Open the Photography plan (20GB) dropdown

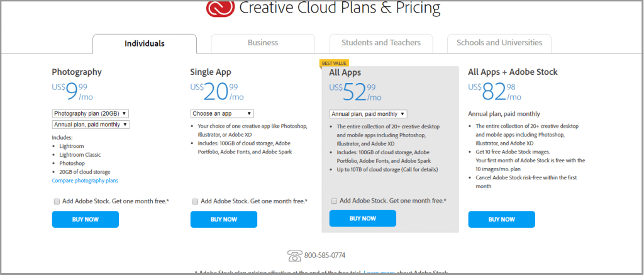pyautogui.click(x=91, y=113)
